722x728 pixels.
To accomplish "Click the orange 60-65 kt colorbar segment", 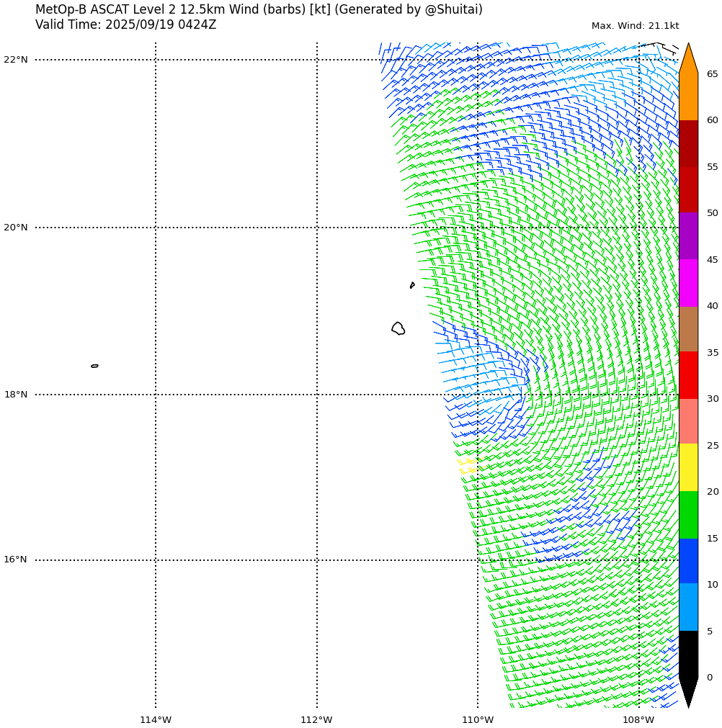I will 688,96.
